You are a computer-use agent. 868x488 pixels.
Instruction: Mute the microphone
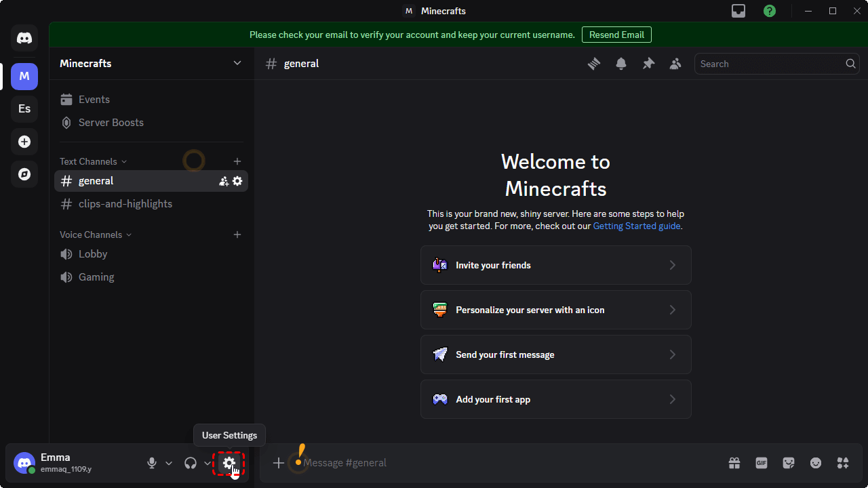tap(152, 463)
